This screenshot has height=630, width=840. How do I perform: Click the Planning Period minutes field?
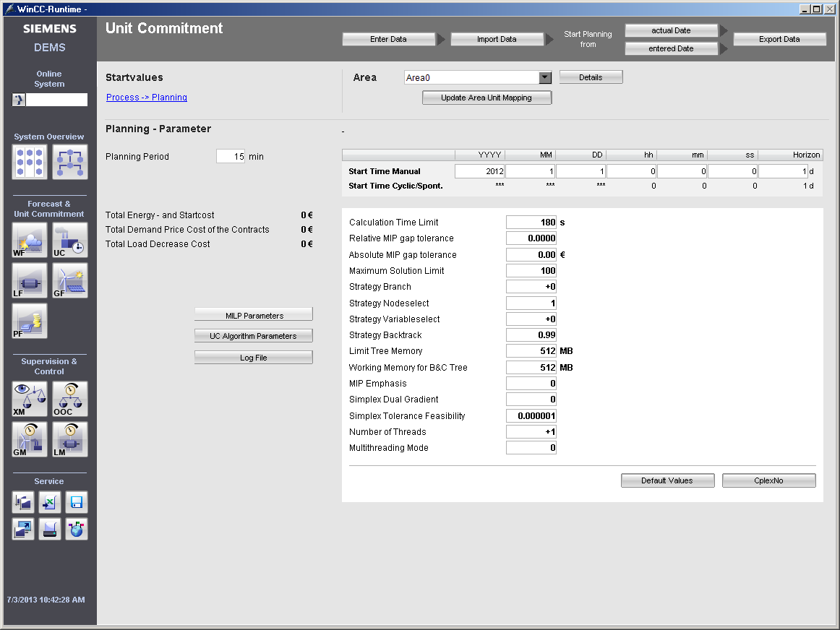click(231, 156)
